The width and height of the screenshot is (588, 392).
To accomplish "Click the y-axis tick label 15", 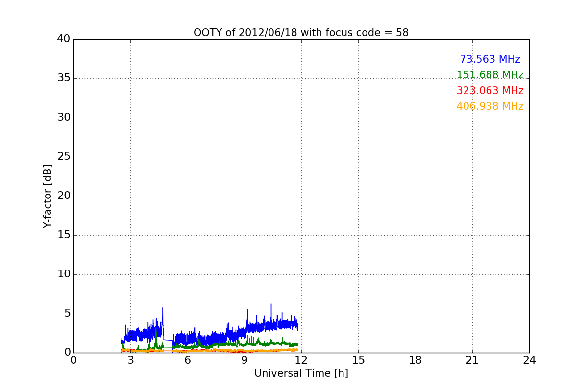I will pyautogui.click(x=64, y=235).
